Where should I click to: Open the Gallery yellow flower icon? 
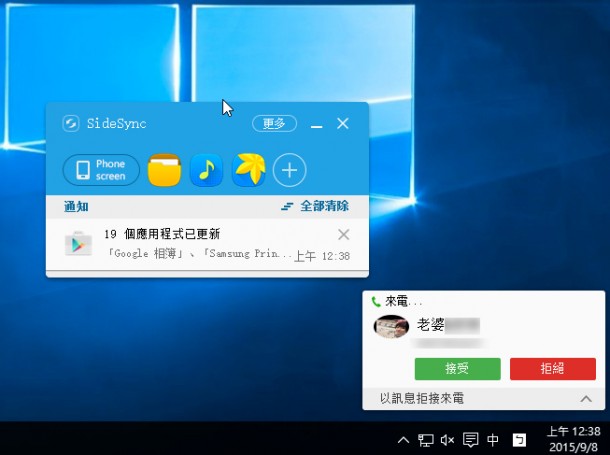click(x=249, y=170)
